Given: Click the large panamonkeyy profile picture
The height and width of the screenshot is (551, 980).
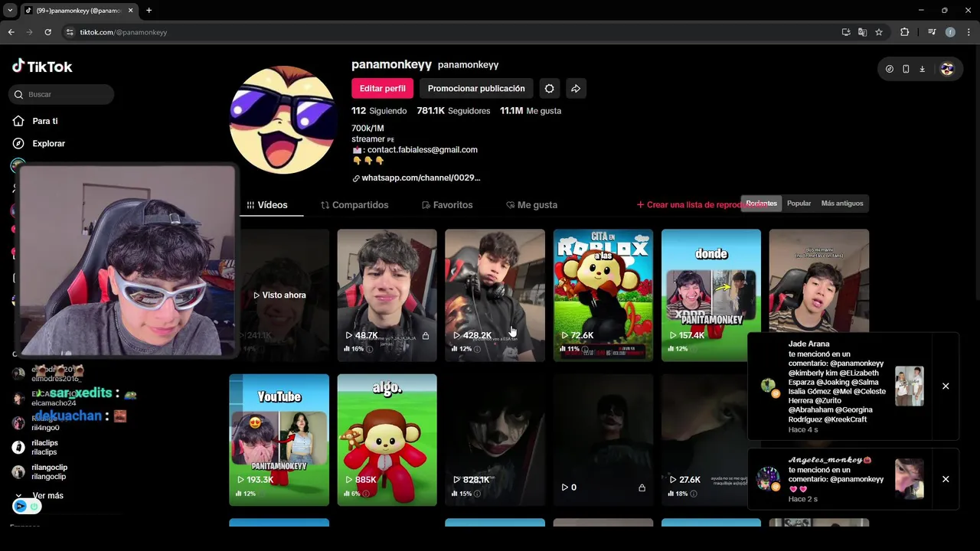Looking at the screenshot, I should click(283, 120).
